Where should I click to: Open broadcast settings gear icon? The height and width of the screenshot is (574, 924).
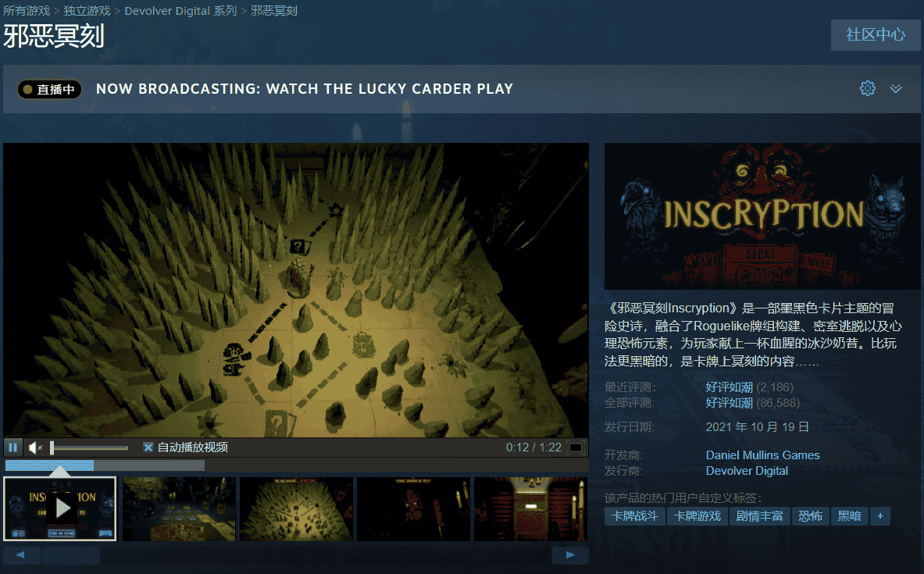click(868, 88)
